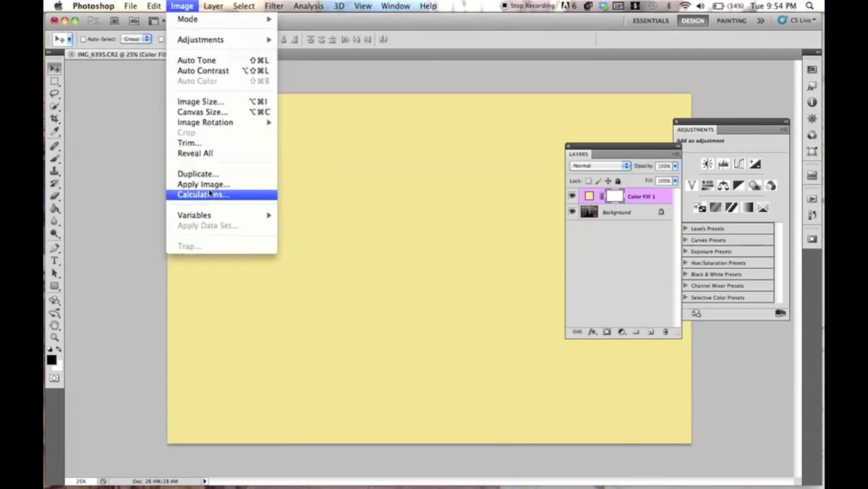Add a Brightness/Contrast adjustment
Viewport: 868px width, 489px height.
pos(707,164)
